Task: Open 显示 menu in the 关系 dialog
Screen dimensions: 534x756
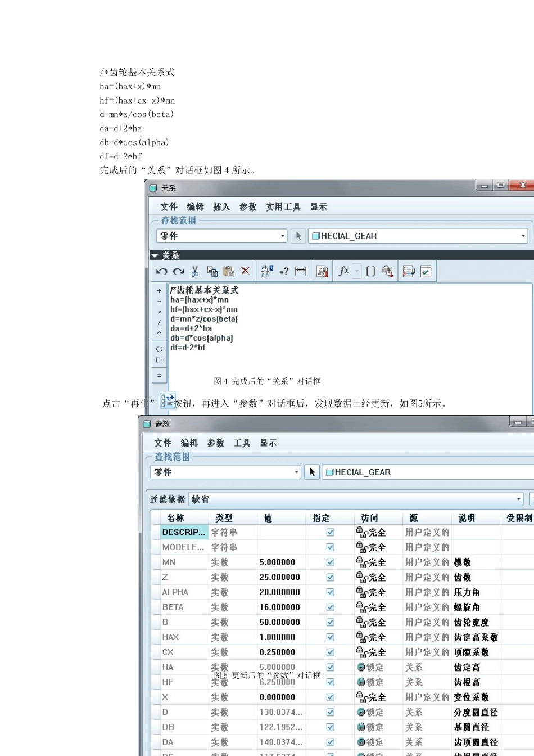Action: (x=319, y=207)
